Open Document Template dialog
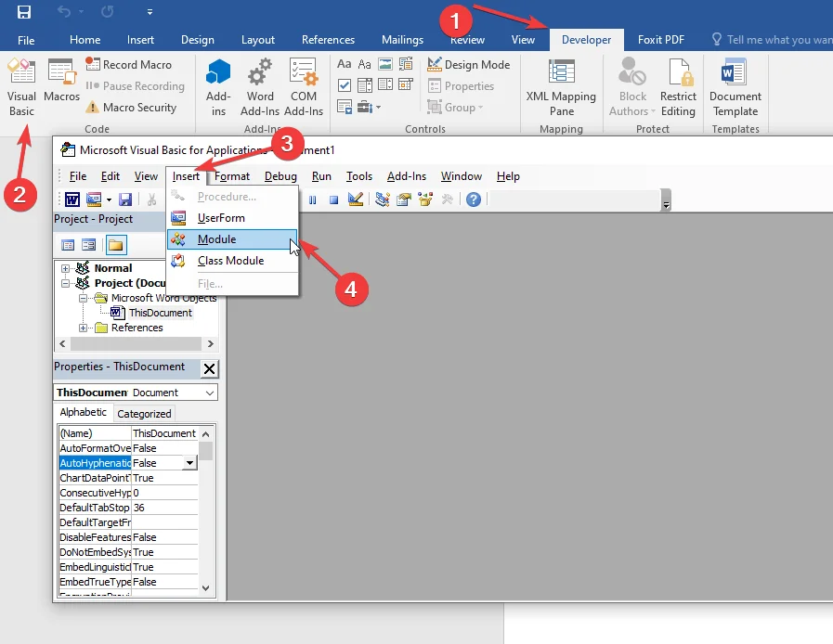This screenshot has width=833, height=644. click(x=735, y=88)
